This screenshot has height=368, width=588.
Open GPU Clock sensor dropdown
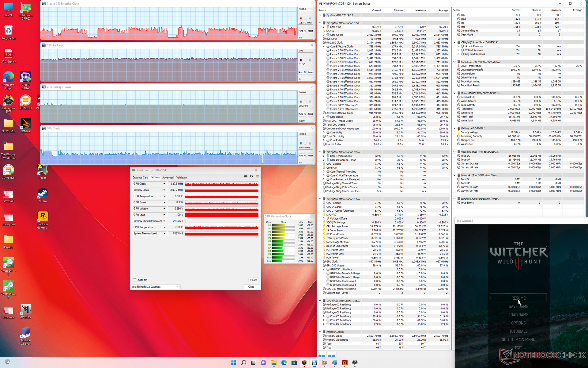pos(164,184)
